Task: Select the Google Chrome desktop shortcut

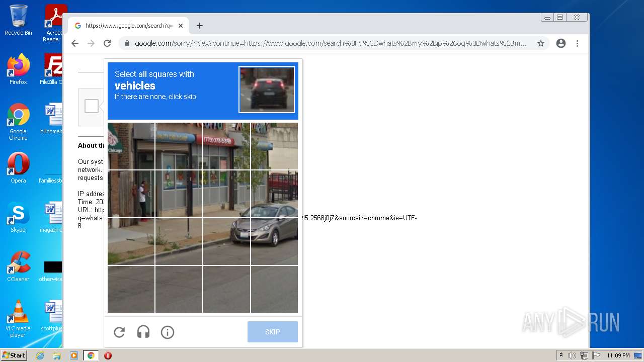Action: 18,122
